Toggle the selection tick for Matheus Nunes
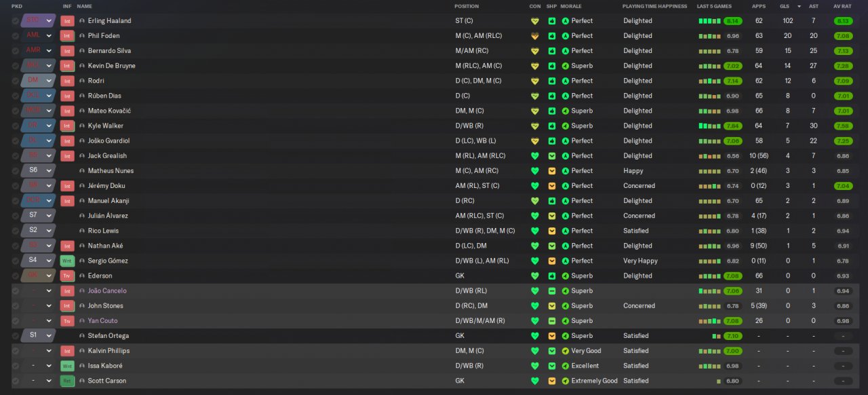The width and height of the screenshot is (868, 395). click(x=15, y=171)
